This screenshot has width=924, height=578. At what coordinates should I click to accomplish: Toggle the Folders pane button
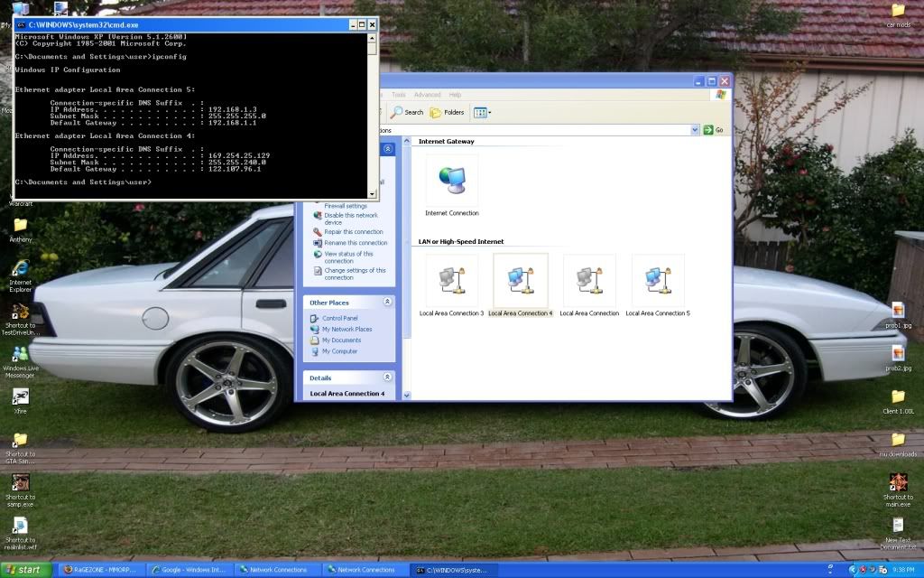click(448, 112)
